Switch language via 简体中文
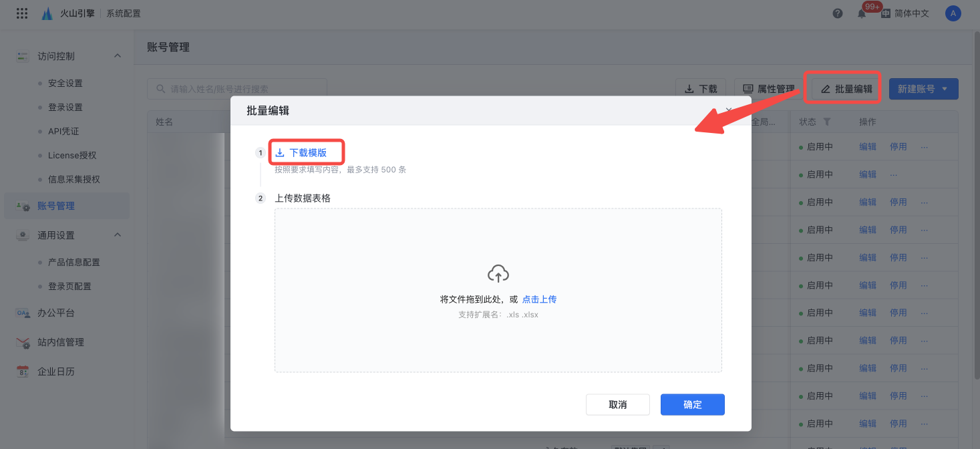Image resolution: width=980 pixels, height=449 pixels. pos(905,13)
